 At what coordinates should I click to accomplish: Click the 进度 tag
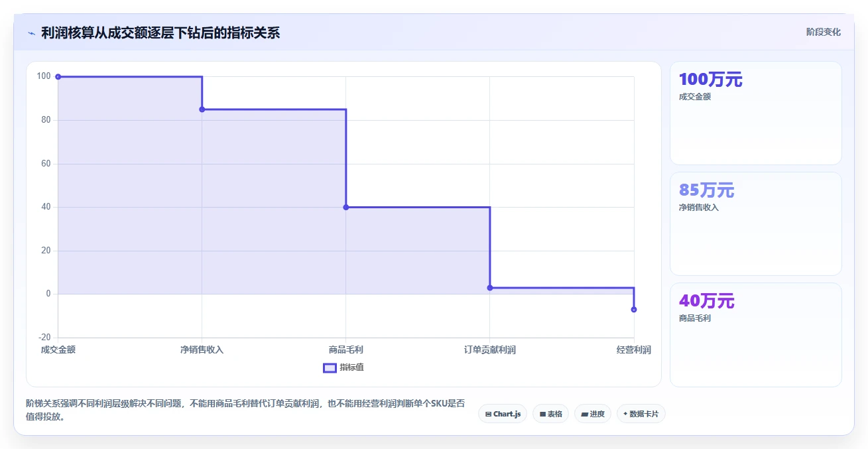pos(593,414)
